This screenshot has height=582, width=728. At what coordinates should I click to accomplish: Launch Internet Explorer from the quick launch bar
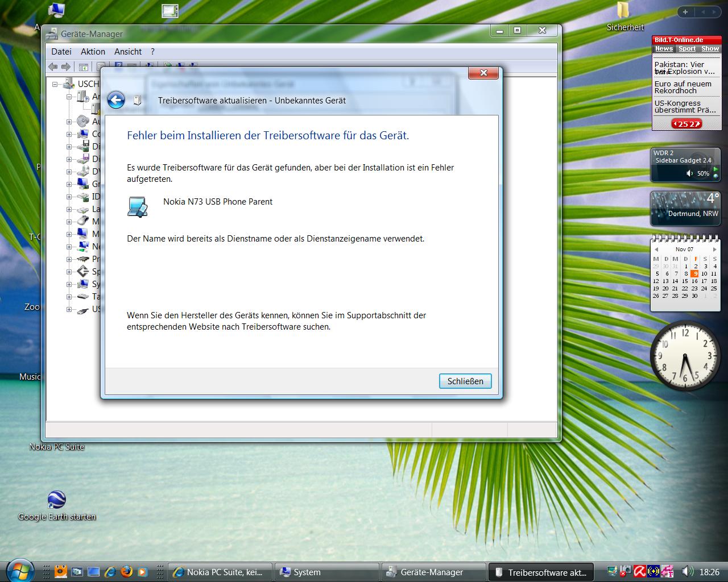tap(110, 572)
